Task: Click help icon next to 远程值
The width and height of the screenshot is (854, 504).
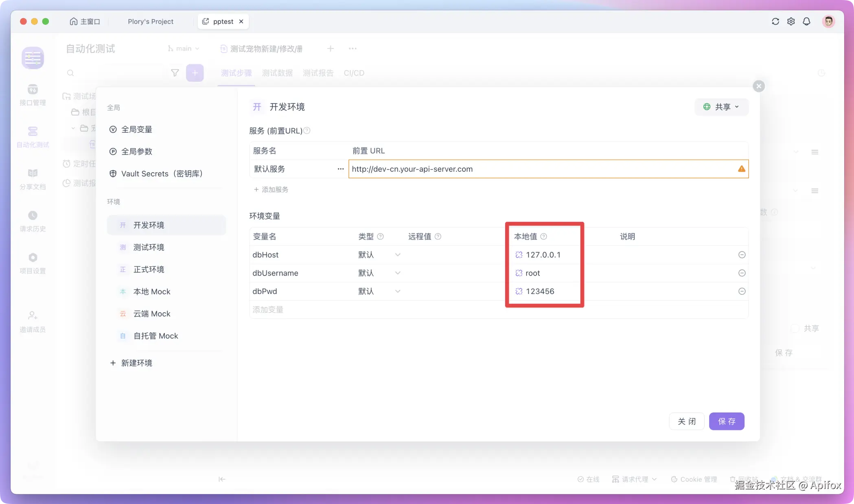Action: coord(438,237)
